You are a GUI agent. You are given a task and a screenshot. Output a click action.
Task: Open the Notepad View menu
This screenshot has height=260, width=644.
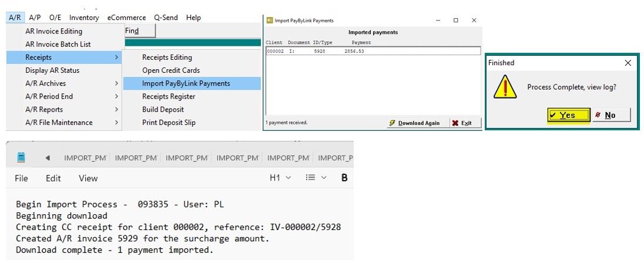[x=88, y=178]
